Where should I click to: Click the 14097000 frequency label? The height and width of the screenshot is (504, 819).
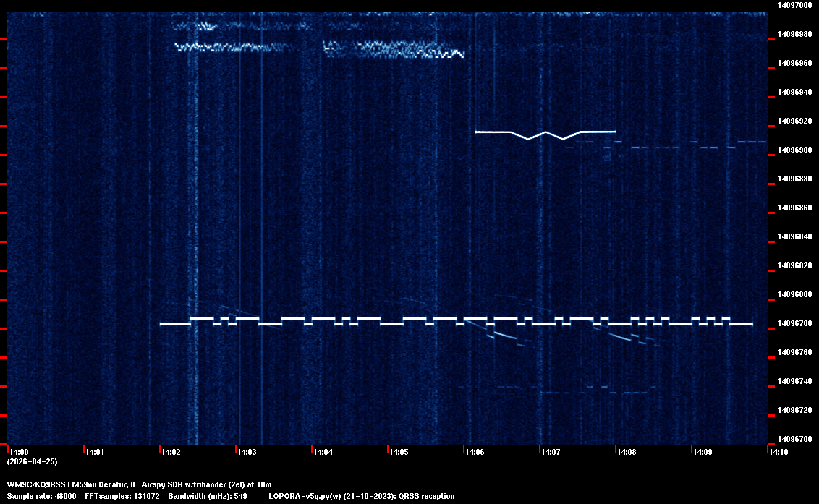coord(794,5)
